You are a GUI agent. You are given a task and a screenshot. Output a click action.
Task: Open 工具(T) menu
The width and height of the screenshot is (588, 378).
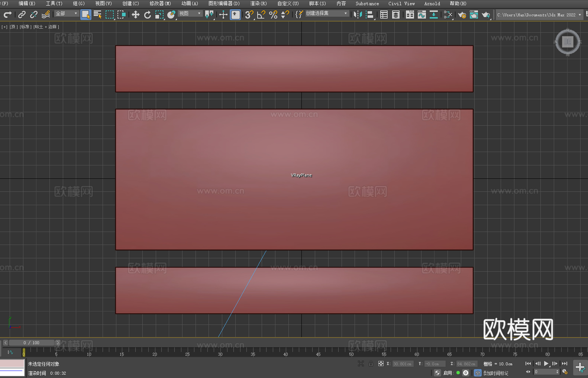click(54, 3)
